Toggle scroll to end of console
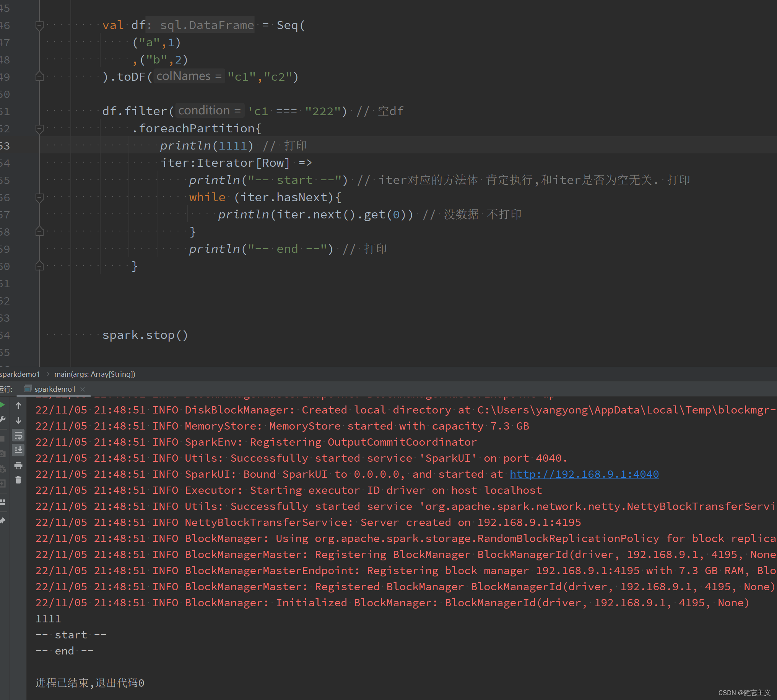The width and height of the screenshot is (777, 700). click(18, 450)
